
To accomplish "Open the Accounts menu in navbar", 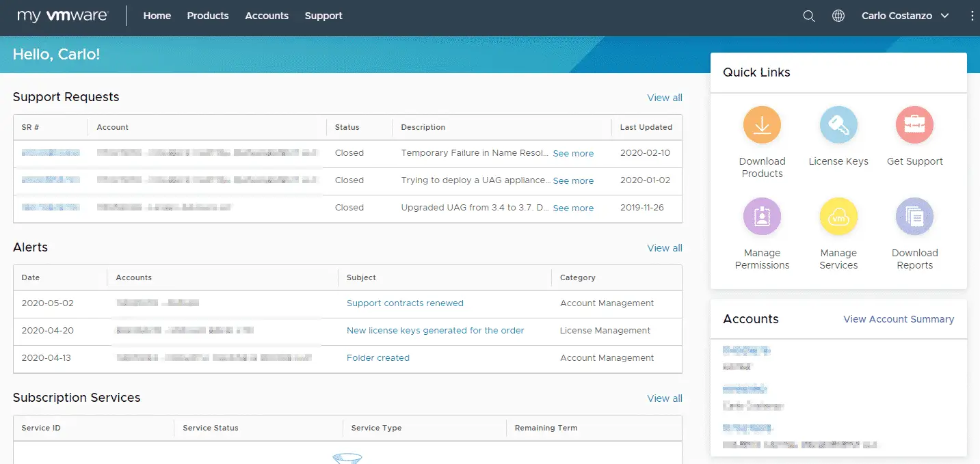I will pos(267,16).
